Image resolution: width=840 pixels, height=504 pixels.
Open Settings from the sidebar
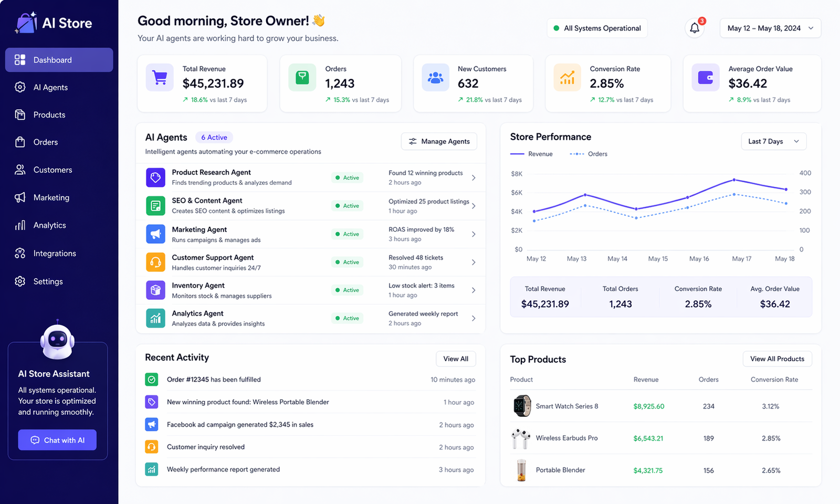(x=19, y=281)
